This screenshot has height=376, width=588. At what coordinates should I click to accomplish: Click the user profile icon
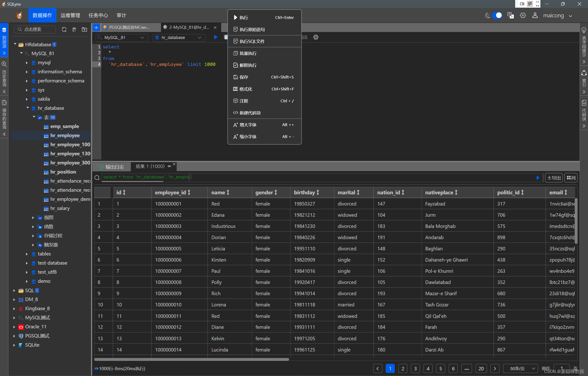pyautogui.click(x=535, y=15)
